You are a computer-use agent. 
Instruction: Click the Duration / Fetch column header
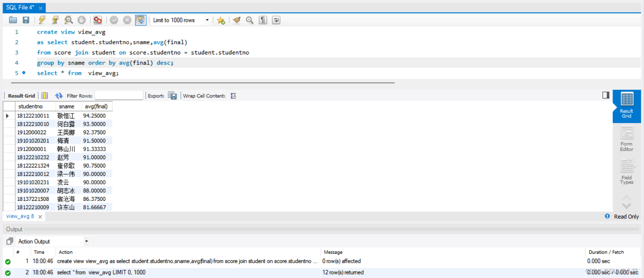(x=606, y=252)
